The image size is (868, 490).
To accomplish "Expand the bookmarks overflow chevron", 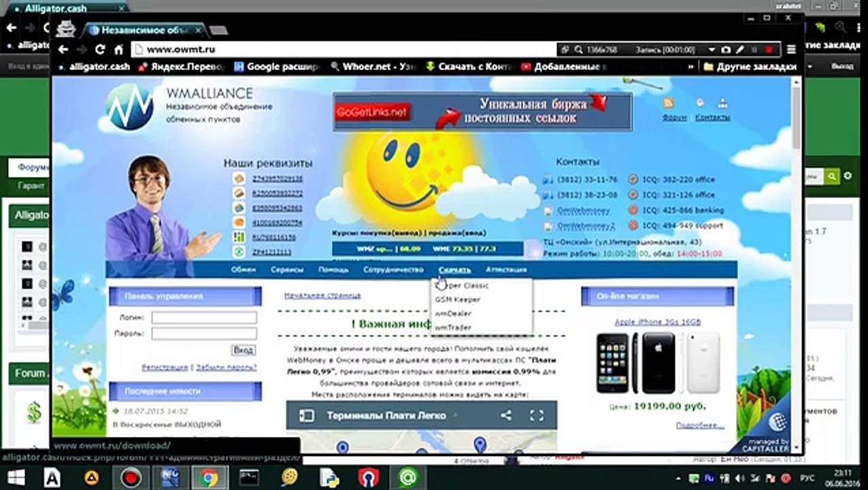I will click(691, 67).
